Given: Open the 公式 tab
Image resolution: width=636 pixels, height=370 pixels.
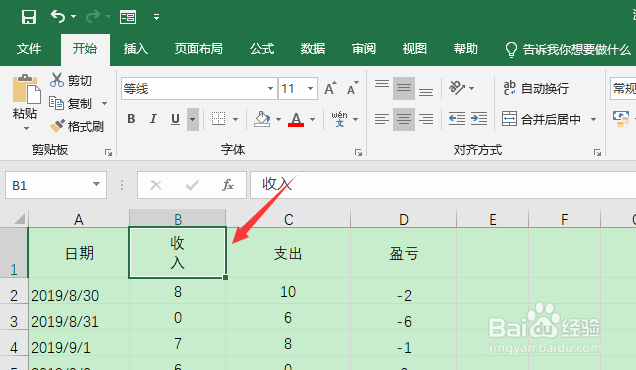Looking at the screenshot, I should coord(262,49).
